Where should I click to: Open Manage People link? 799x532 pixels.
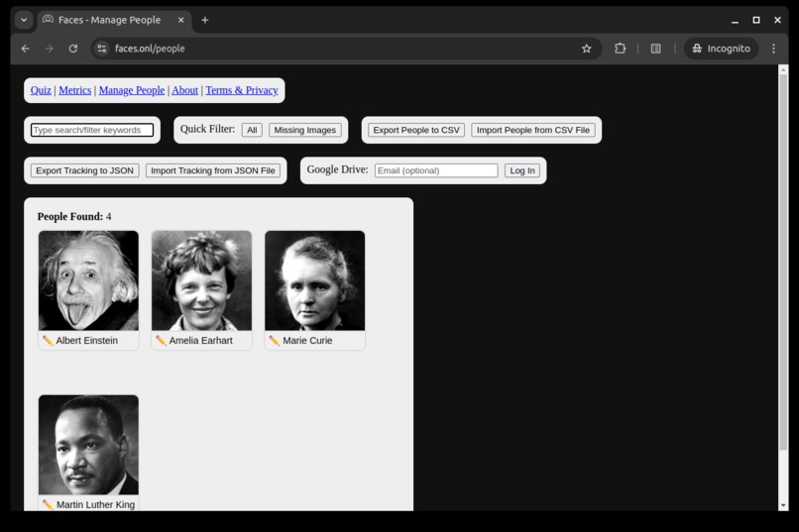tap(132, 90)
